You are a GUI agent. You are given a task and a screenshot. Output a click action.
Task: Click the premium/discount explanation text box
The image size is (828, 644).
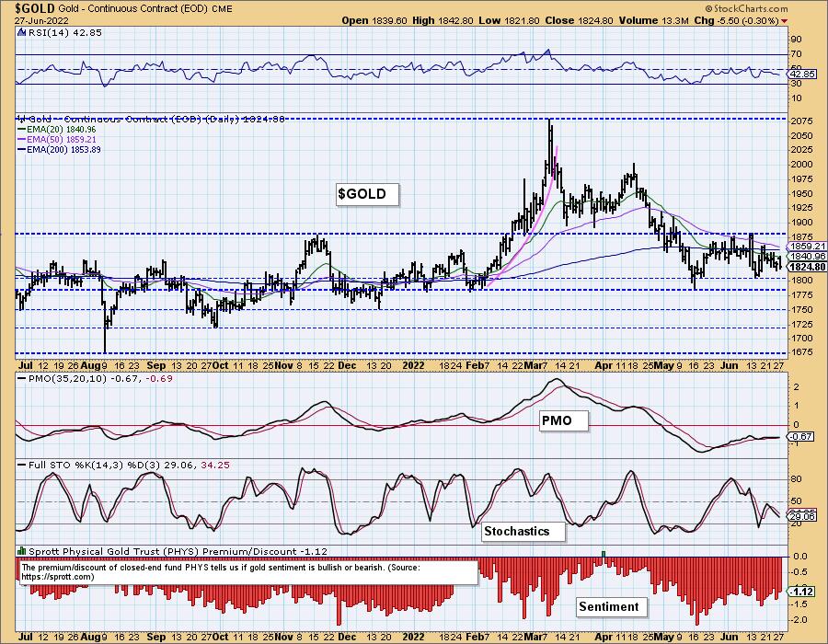point(248,572)
